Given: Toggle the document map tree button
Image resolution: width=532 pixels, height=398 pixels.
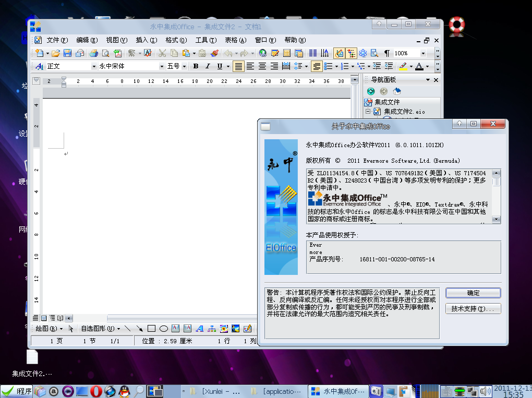Looking at the screenshot, I should click(x=351, y=53).
